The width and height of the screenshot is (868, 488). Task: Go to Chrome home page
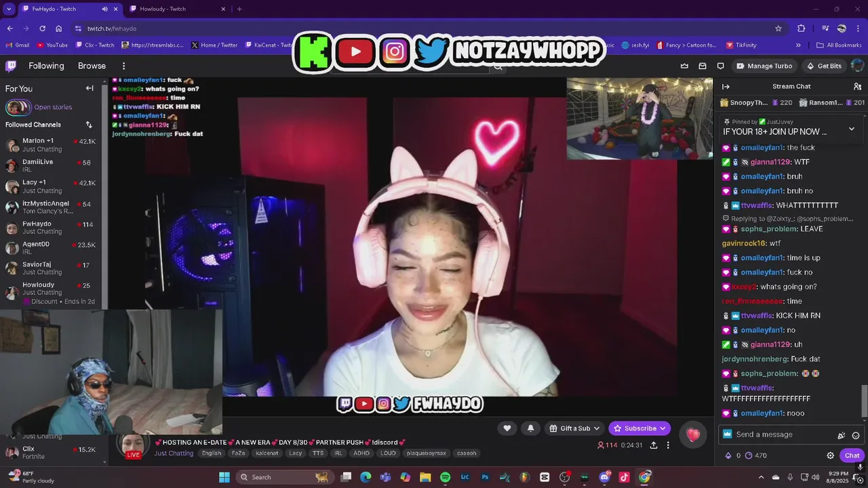59,28
